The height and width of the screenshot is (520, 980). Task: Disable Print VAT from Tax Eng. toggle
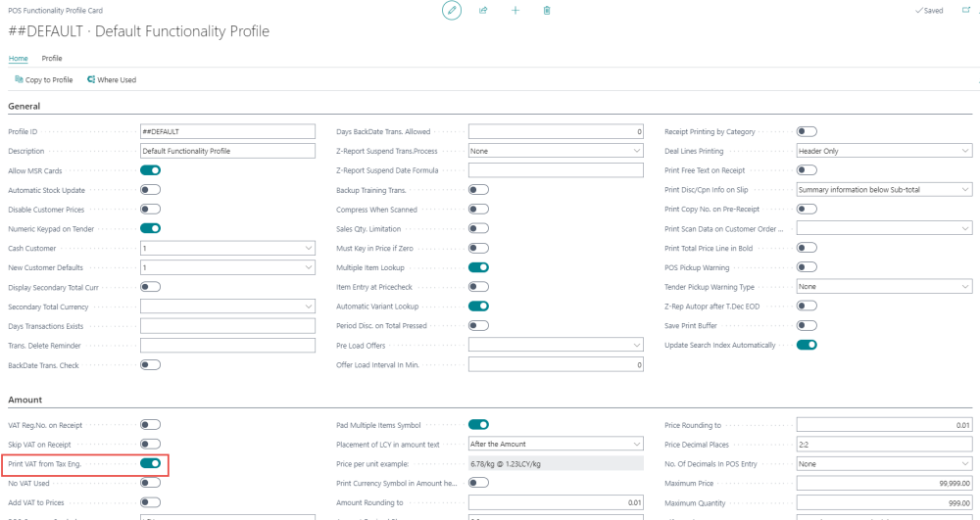click(x=150, y=463)
